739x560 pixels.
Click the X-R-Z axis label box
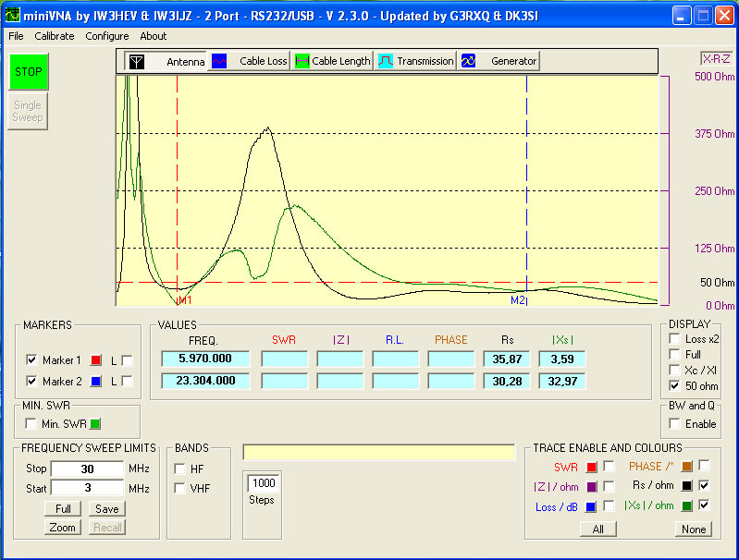(x=717, y=58)
